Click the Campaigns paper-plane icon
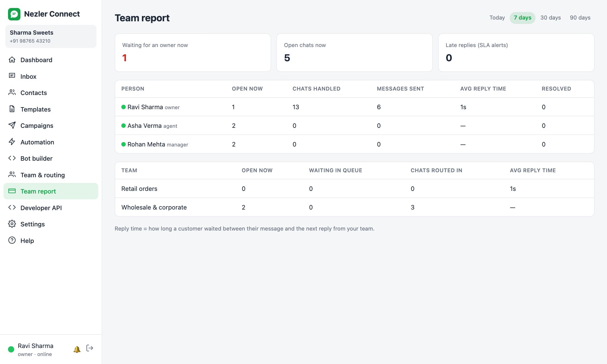Screen dimensions: 607x364 click(x=12, y=125)
